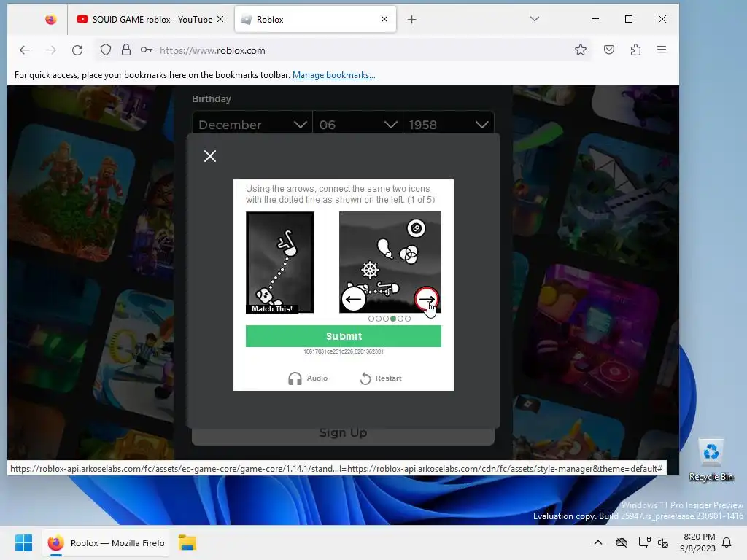Open the Firefox extensions puzzle icon

(635, 50)
